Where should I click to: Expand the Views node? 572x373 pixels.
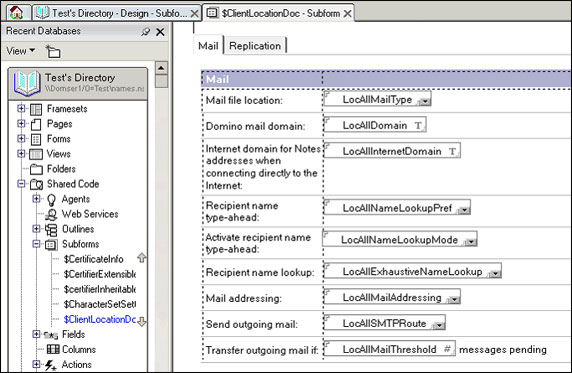[x=21, y=153]
